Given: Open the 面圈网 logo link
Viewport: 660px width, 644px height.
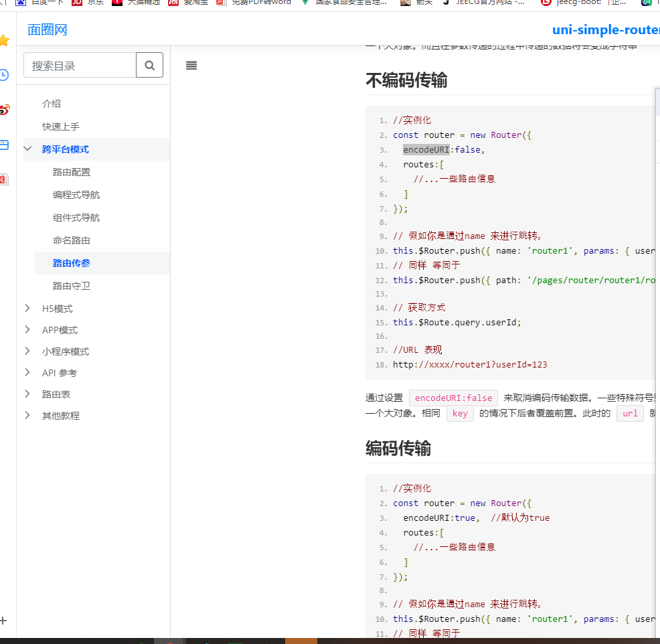Looking at the screenshot, I should pyautogui.click(x=47, y=29).
